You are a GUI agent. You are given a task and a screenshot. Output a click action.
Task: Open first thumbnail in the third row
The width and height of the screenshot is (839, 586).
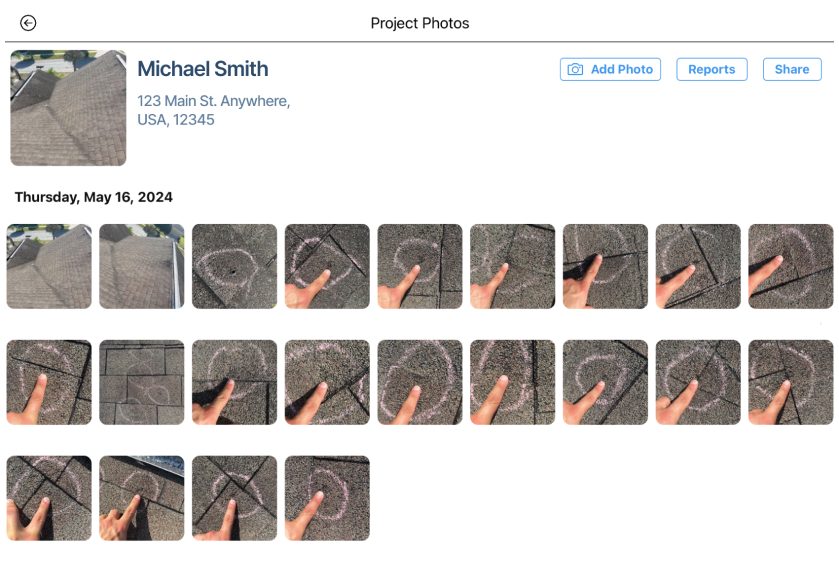[49, 498]
